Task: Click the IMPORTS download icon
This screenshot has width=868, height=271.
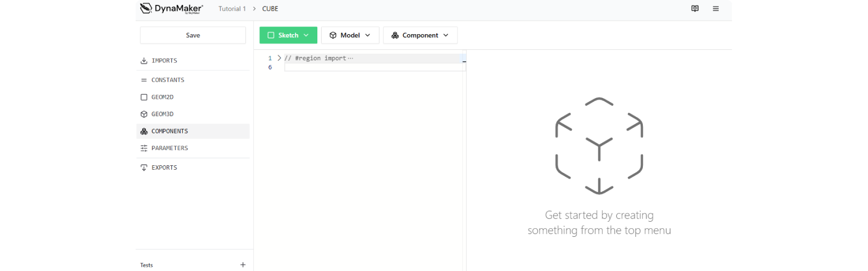Action: (144, 61)
